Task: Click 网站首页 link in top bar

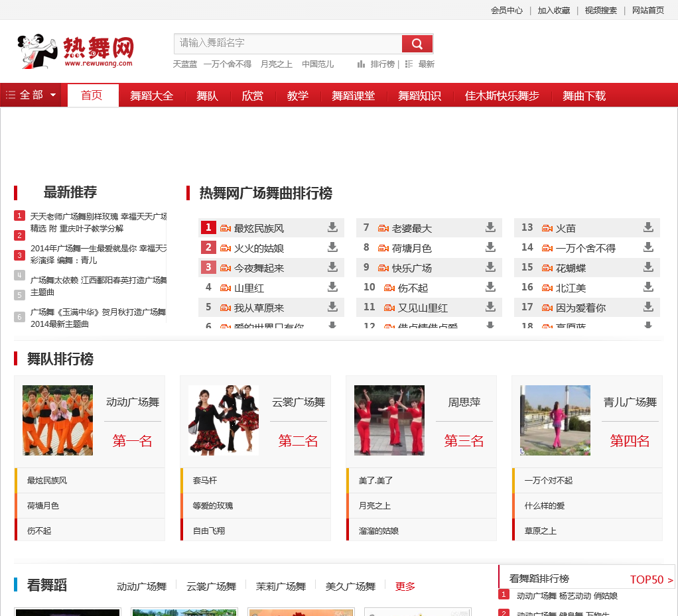Action: click(x=647, y=11)
